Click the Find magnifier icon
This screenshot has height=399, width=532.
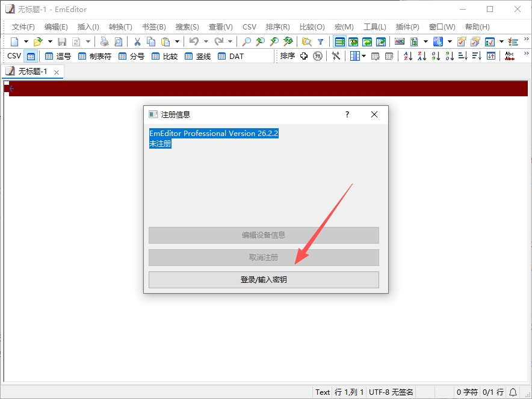pos(246,42)
